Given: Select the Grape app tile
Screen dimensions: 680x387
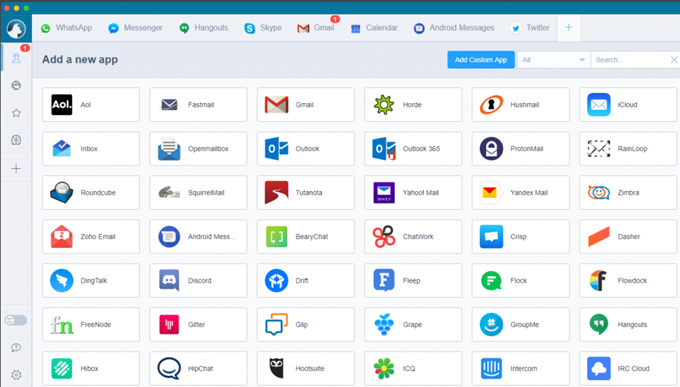Looking at the screenshot, I should click(x=413, y=325).
